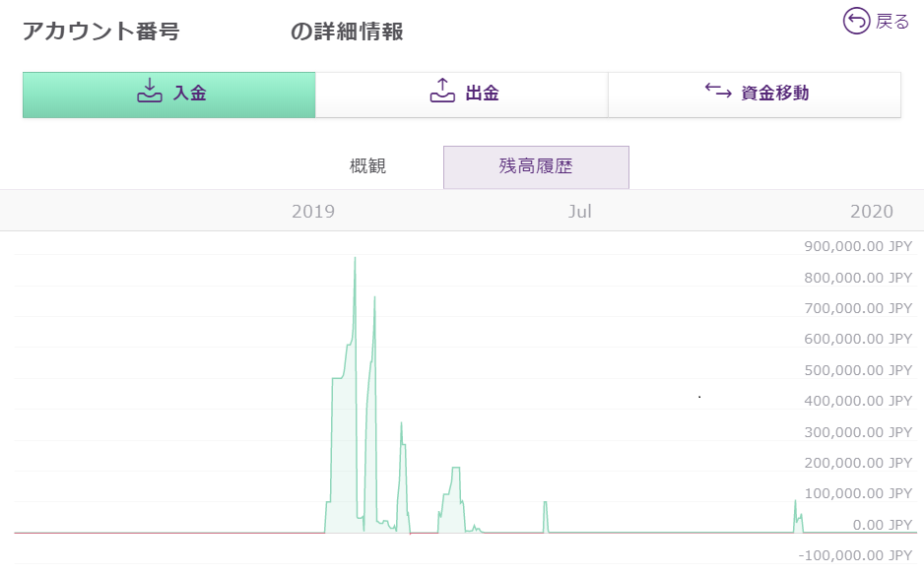924x575 pixels.
Task: Click the circular back arrow icon
Action: (856, 21)
